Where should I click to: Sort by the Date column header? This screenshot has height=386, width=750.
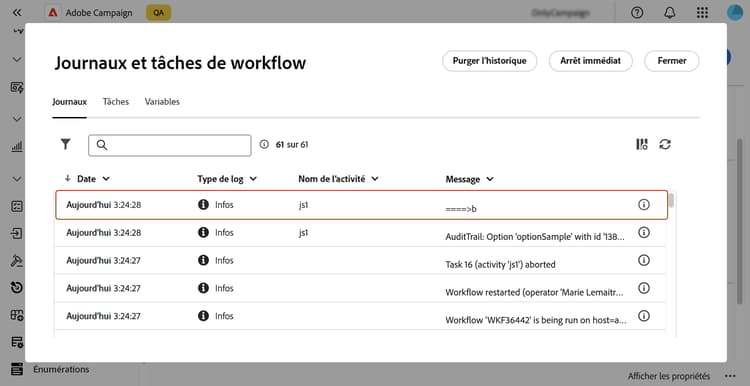(x=87, y=179)
